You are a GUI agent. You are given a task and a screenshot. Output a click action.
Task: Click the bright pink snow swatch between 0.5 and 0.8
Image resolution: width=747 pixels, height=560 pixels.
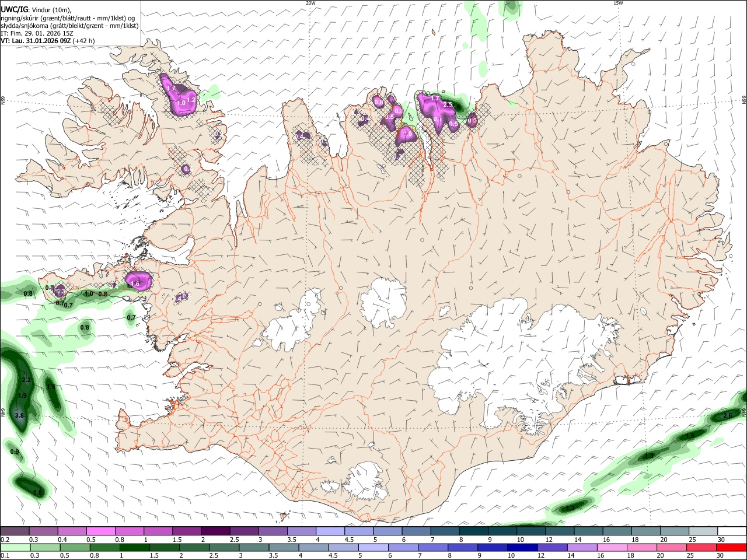[100, 531]
